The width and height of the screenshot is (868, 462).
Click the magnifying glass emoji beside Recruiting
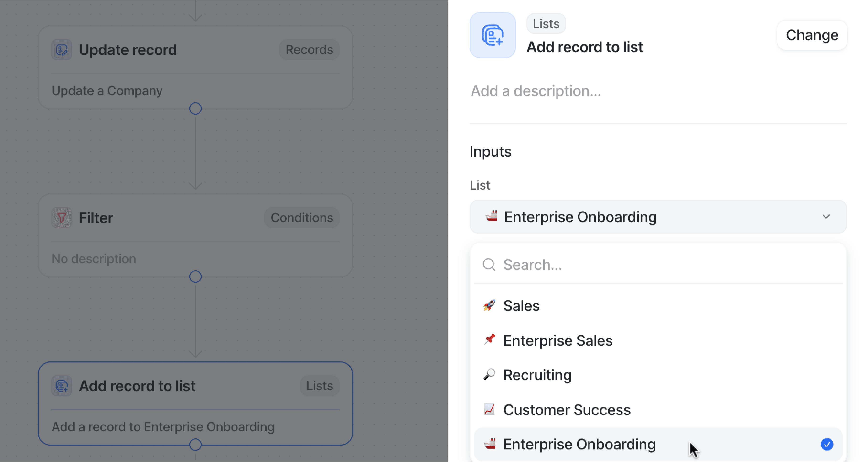tap(489, 375)
